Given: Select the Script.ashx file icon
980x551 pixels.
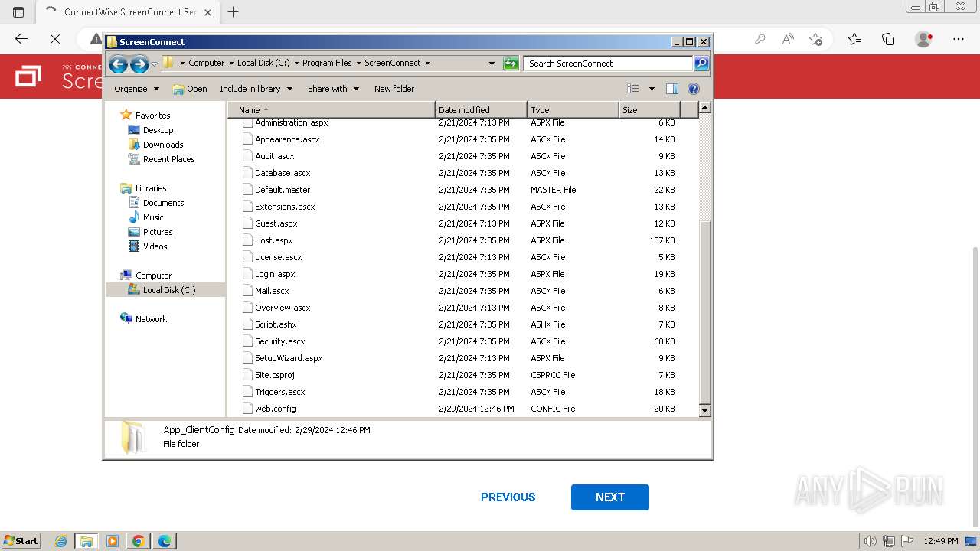Looking at the screenshot, I should (x=247, y=324).
